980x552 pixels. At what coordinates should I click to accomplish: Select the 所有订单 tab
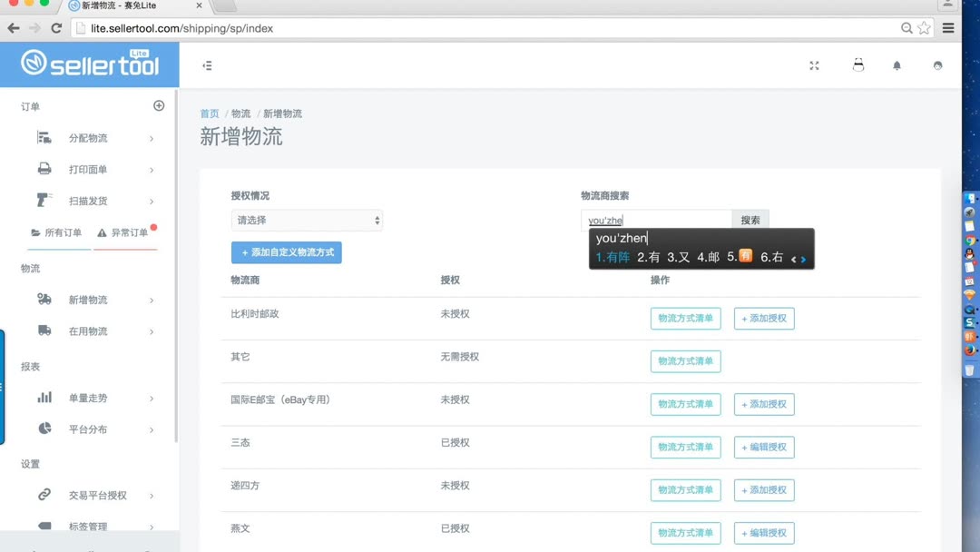tap(58, 232)
